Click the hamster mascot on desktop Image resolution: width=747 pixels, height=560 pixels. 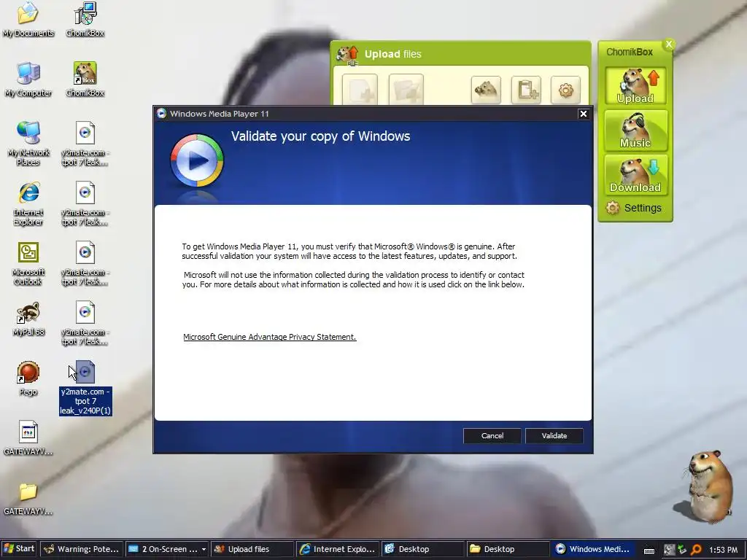click(708, 486)
